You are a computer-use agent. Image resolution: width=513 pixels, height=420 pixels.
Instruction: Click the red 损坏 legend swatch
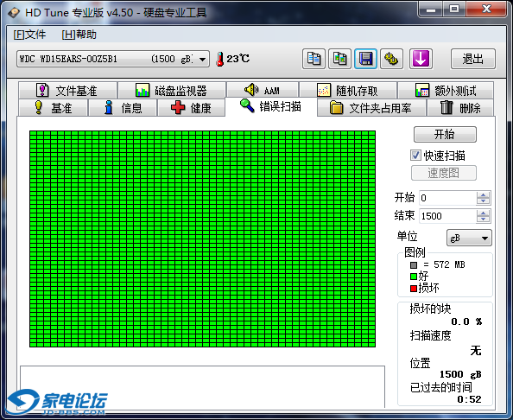[414, 288]
